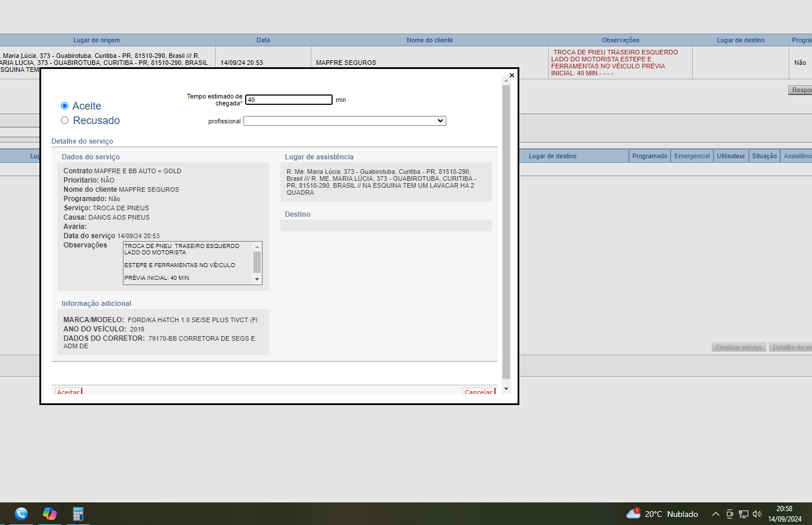Open the weather widget showing 20°C Nublado
812x525 pixels.
point(662,513)
